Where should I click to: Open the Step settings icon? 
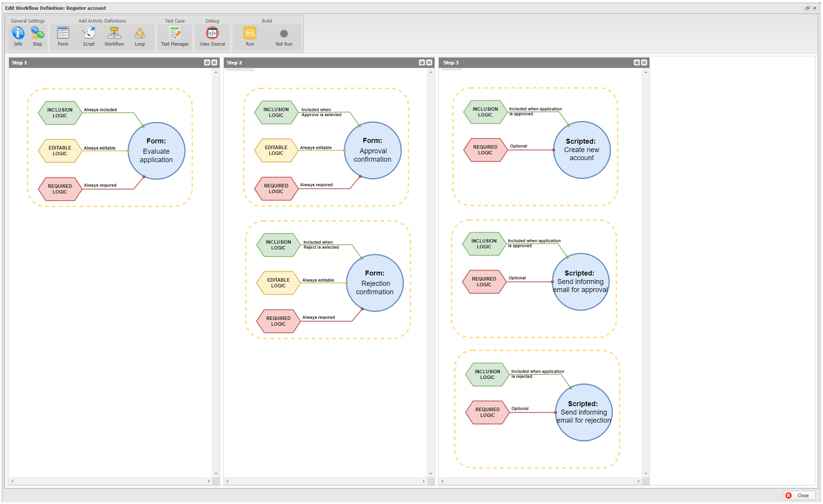(x=38, y=36)
